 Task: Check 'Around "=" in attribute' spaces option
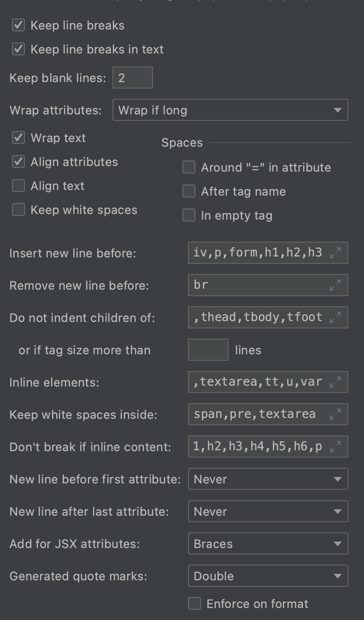click(189, 167)
